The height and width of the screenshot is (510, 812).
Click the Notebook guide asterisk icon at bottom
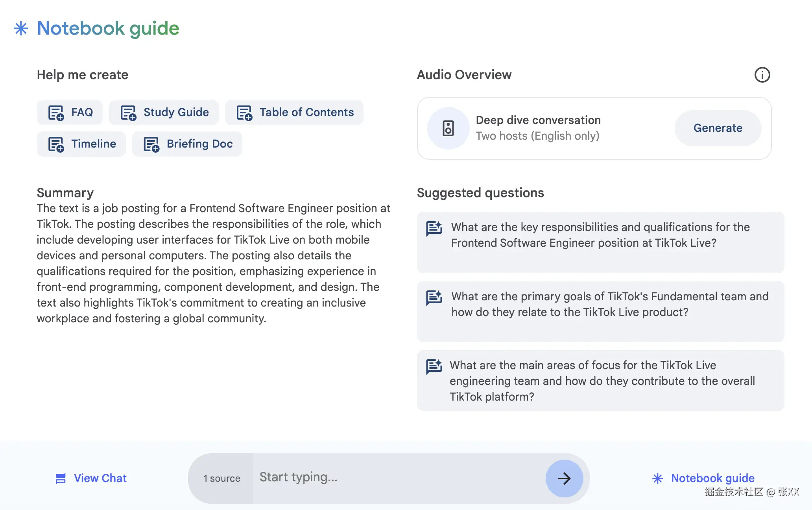(657, 479)
